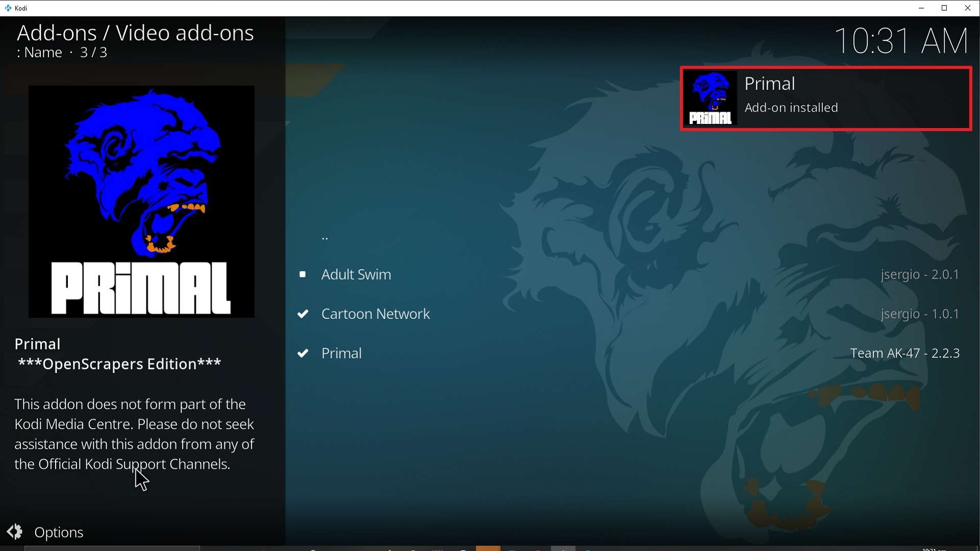Click the 'jsergio - 2.0.1' version text
The height and width of the screenshot is (551, 980).
(920, 275)
